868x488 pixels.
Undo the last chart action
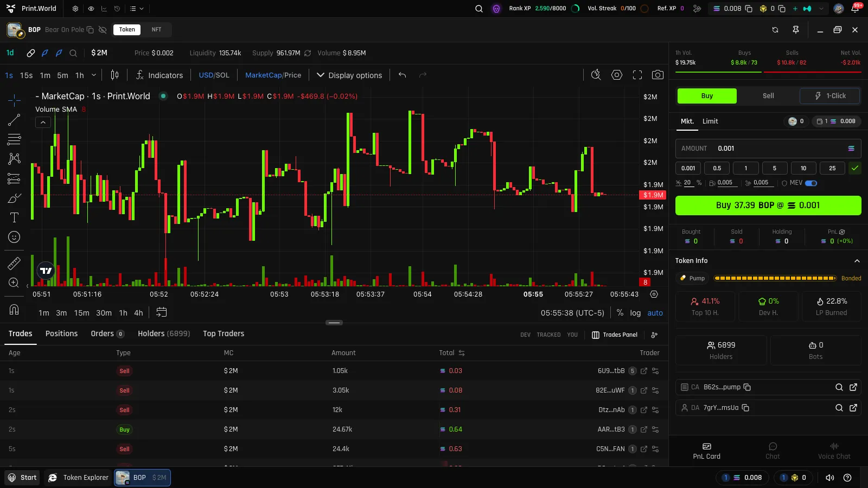pyautogui.click(x=402, y=75)
